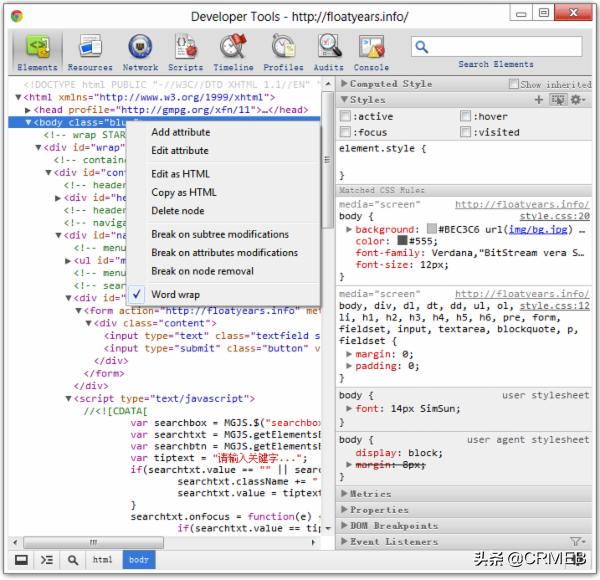The width and height of the screenshot is (600, 580).
Task: Toggle the :active pseudo-class checkbox
Action: [x=345, y=116]
